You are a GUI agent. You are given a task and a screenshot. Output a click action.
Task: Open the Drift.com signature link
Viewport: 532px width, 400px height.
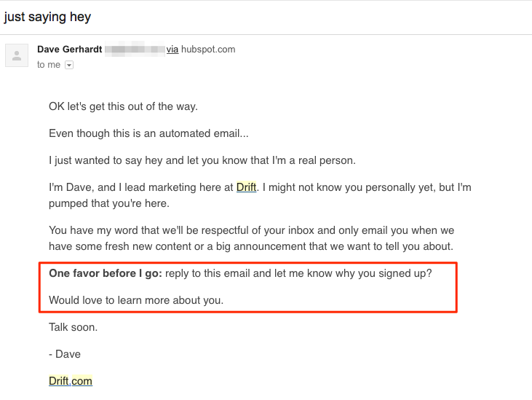coord(71,381)
